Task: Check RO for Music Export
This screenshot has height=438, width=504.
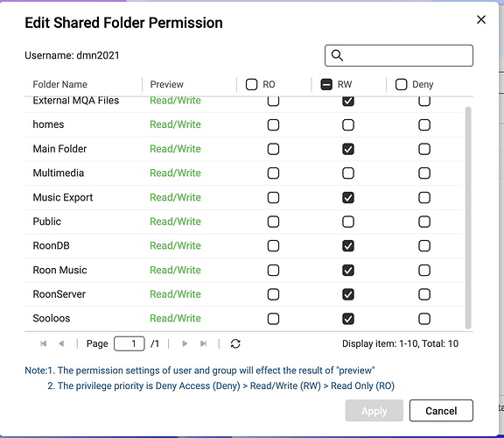Action: pyautogui.click(x=273, y=198)
